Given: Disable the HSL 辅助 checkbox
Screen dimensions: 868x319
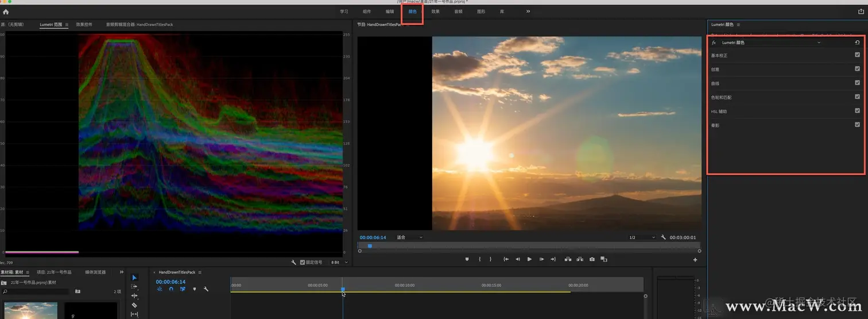Looking at the screenshot, I should pyautogui.click(x=857, y=111).
